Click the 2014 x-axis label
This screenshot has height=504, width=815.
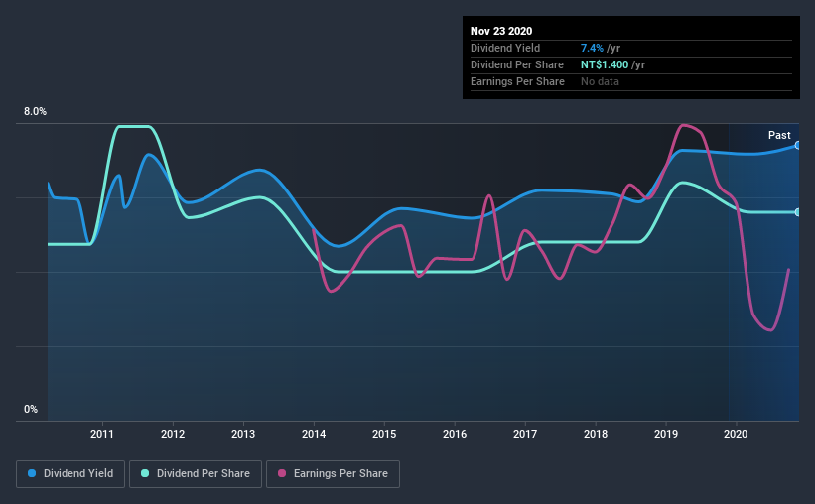click(x=314, y=434)
